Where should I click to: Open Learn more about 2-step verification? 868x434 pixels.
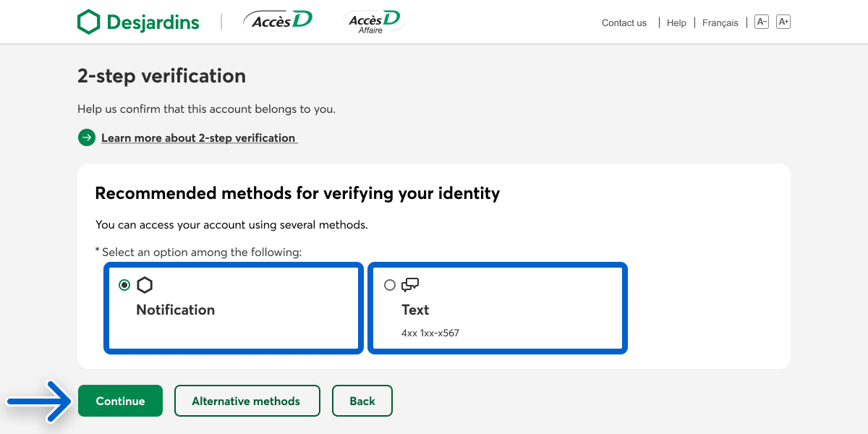coord(198,137)
